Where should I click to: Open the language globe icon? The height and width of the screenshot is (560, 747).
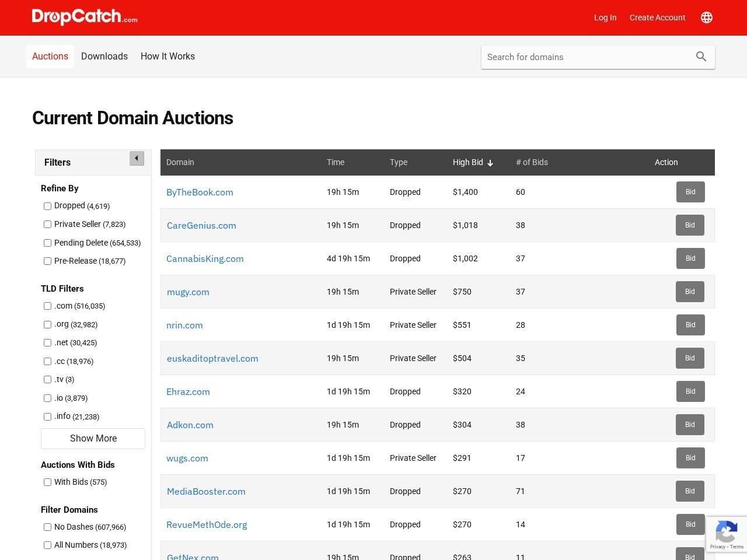tap(707, 17)
